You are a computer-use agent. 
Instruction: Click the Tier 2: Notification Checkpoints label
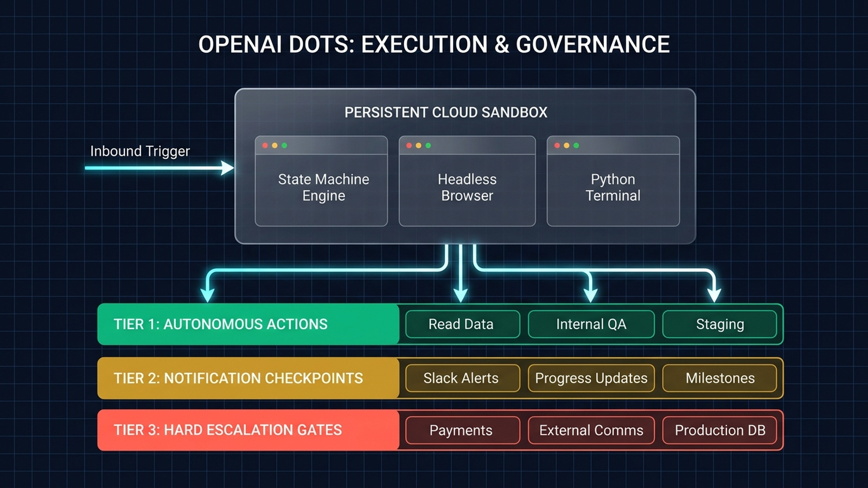(238, 378)
